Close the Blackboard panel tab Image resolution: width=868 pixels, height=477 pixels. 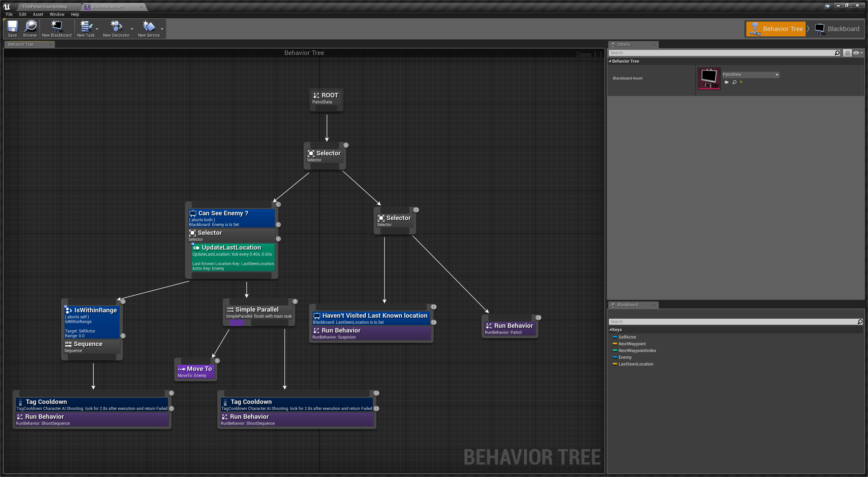pos(654,305)
